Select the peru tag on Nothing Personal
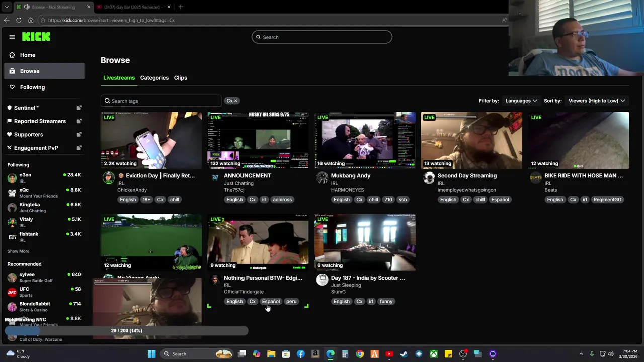The width and height of the screenshot is (644, 362). (291, 302)
